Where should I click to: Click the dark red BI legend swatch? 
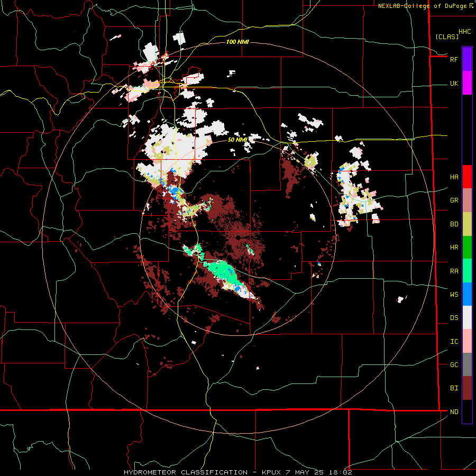(x=467, y=388)
